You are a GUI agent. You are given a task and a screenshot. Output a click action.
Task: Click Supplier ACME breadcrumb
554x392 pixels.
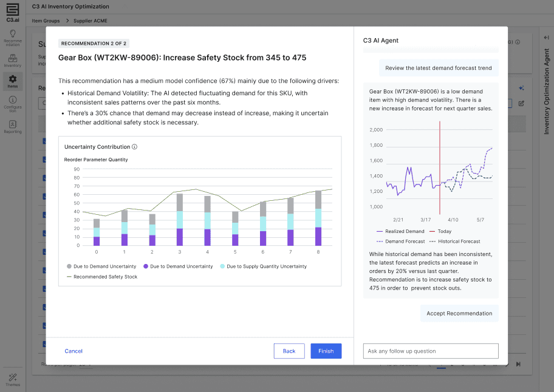pyautogui.click(x=91, y=21)
